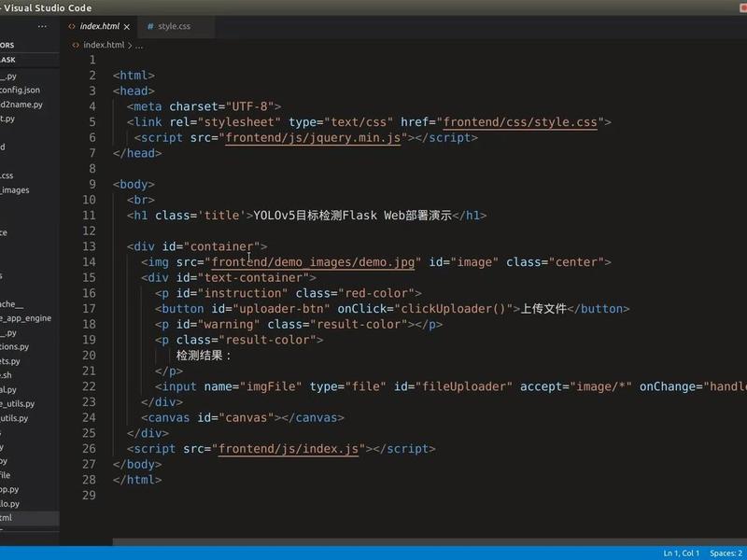Image resolution: width=747 pixels, height=560 pixels.
Task: Open the file ending in al.py
Action: (8, 389)
